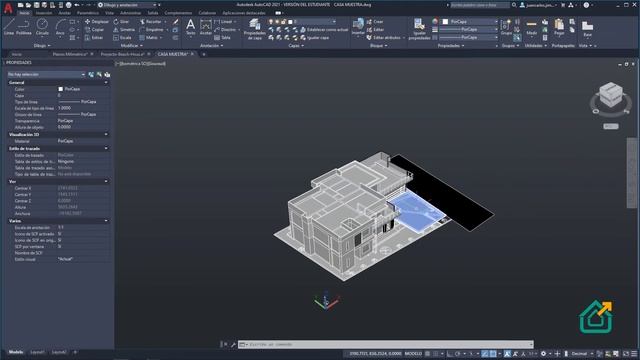Screen dimensions: 640x360
Task: Activate the Estirar tool
Action: (x=94, y=38)
